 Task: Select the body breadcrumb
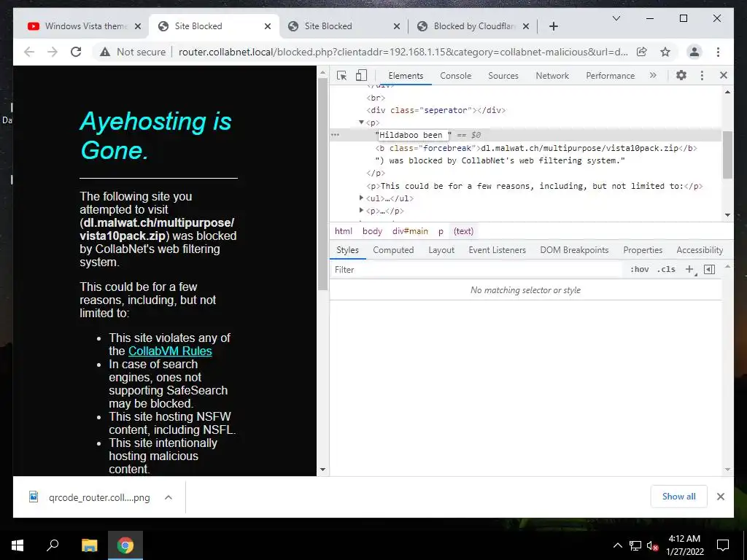click(x=372, y=231)
